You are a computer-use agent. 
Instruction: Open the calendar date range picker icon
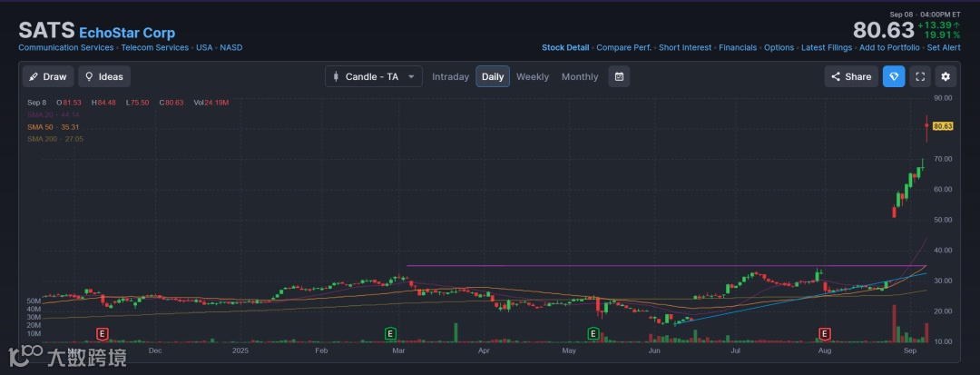click(619, 76)
